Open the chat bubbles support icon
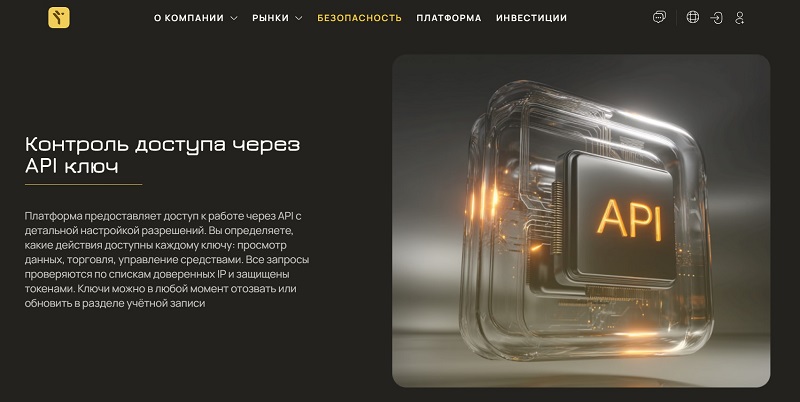Image resolution: width=800 pixels, height=402 pixels. pyautogui.click(x=659, y=17)
